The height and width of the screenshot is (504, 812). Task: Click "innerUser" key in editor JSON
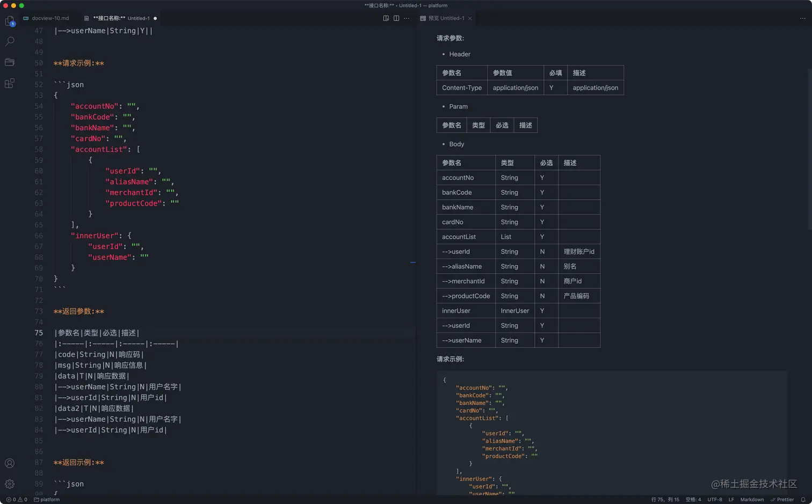coord(95,236)
